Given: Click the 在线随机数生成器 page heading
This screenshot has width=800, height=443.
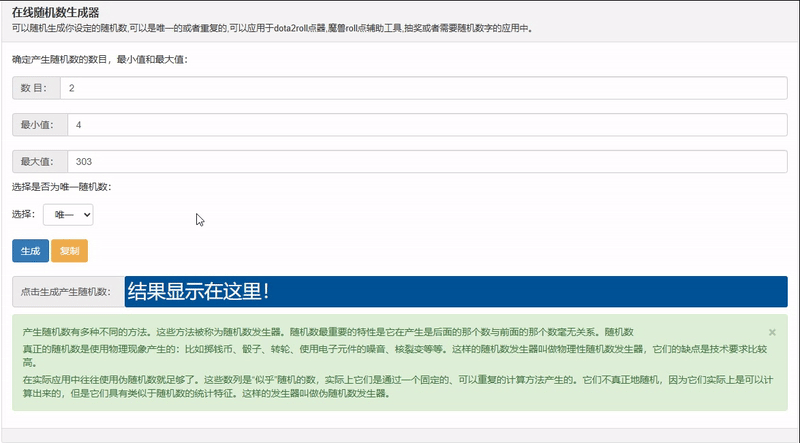Looking at the screenshot, I should (56, 12).
